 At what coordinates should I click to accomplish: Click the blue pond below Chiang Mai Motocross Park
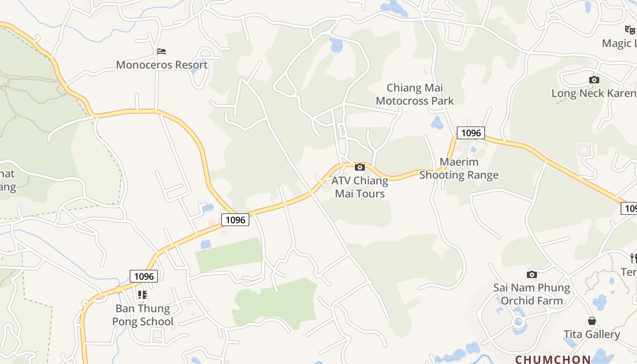tap(437, 122)
